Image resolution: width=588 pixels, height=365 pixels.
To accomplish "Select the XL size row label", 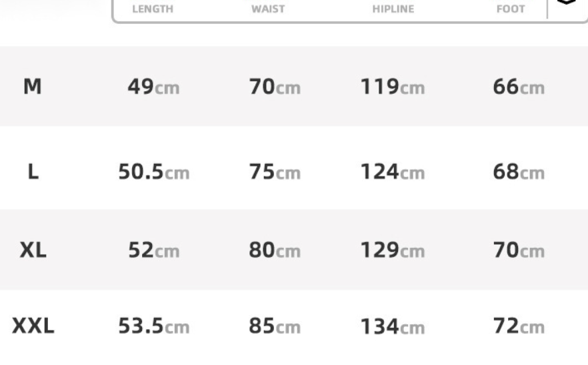I will click(x=33, y=250).
